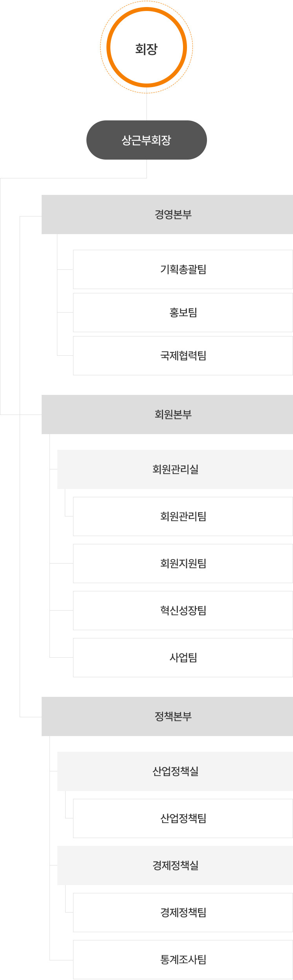Click the 회장 label text
293x980 pixels.
tap(146, 49)
